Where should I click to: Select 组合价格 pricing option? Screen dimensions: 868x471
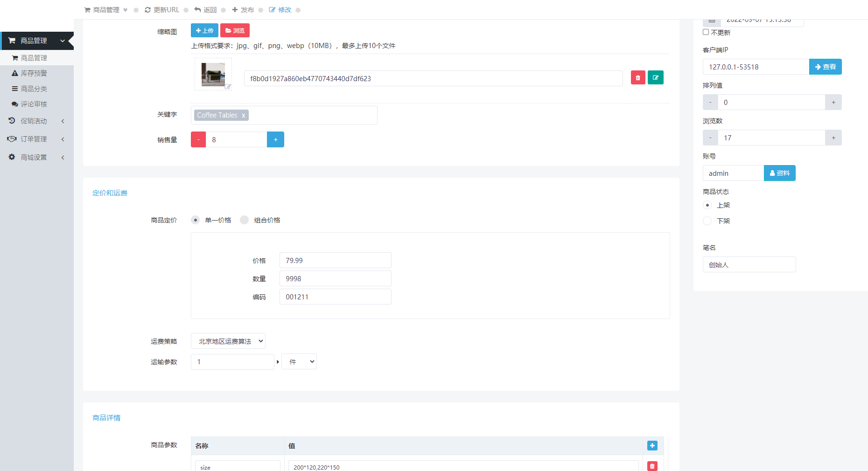[244, 220]
